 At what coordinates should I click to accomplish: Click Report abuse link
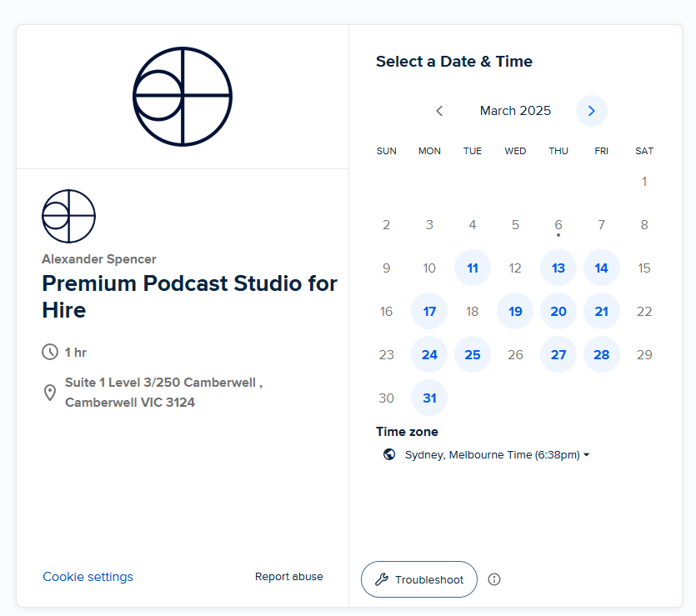pyautogui.click(x=289, y=577)
